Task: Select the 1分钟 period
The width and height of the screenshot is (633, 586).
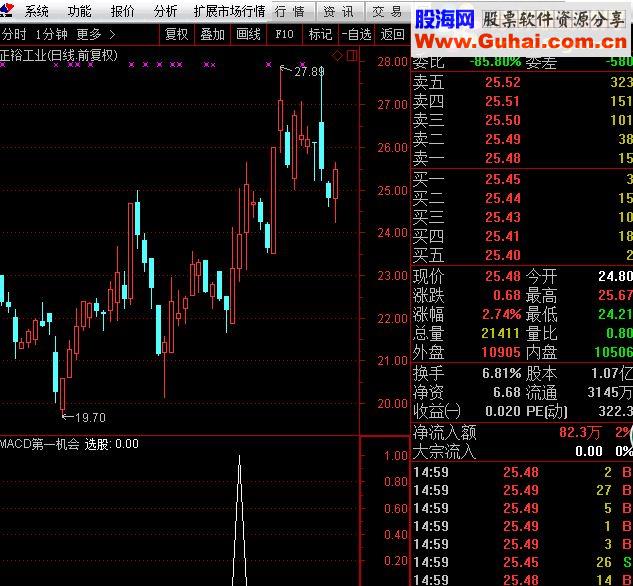Action: coord(51,35)
